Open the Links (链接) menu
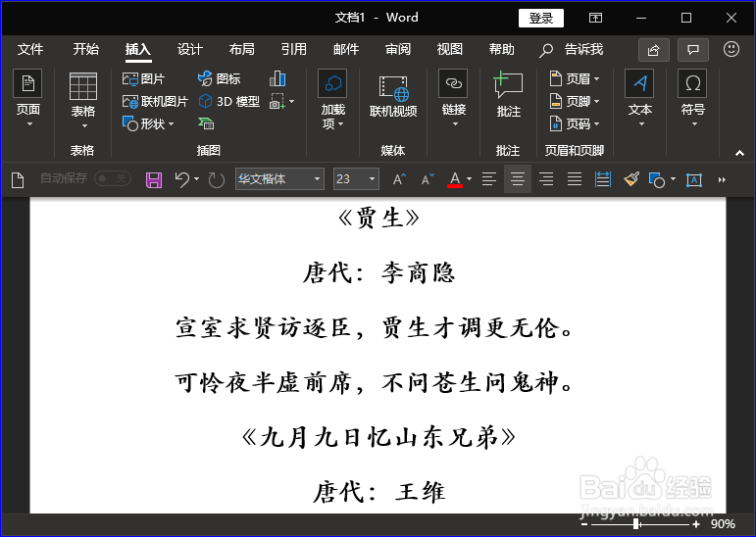The height and width of the screenshot is (537, 756). click(453, 99)
